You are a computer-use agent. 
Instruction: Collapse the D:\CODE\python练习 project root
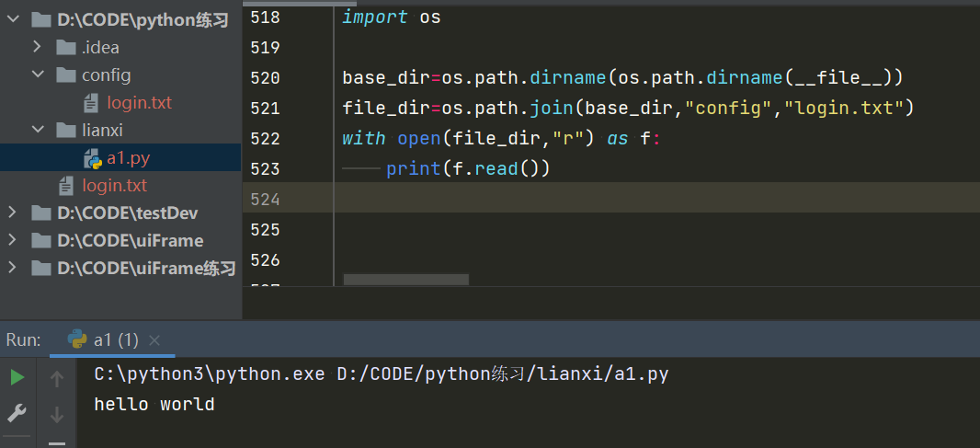pyautogui.click(x=12, y=19)
